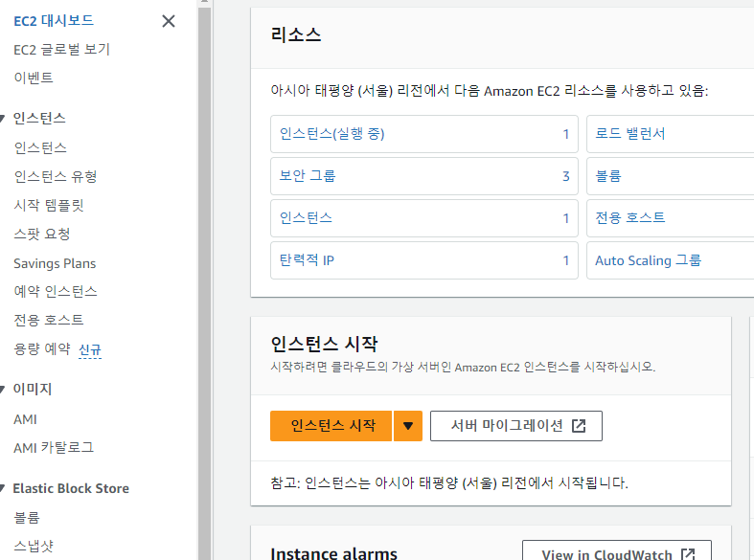Open AMI 카탈로그 in sidebar
This screenshot has width=754, height=560.
[x=54, y=448]
